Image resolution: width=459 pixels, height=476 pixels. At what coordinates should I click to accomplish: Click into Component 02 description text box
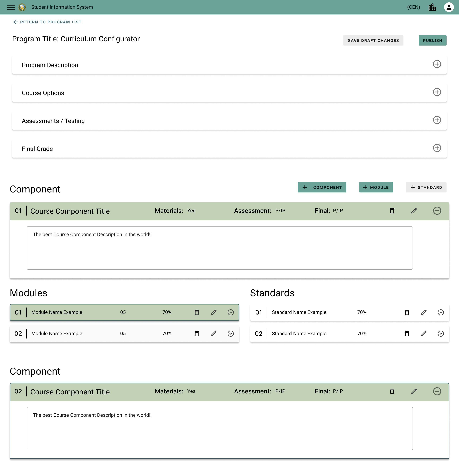click(220, 429)
